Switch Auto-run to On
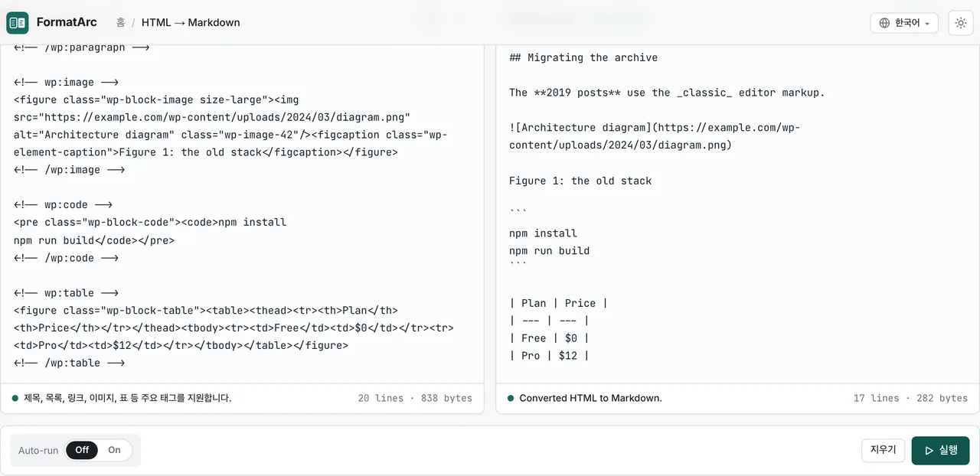This screenshot has height=476, width=980. click(114, 450)
